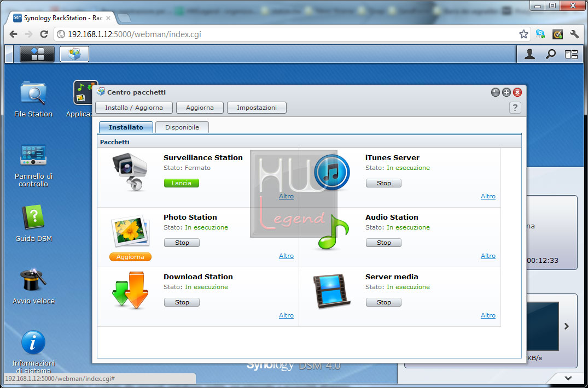Screen dimensions: 588x388
Task: Click the browser back arrow
Action: tap(14, 34)
